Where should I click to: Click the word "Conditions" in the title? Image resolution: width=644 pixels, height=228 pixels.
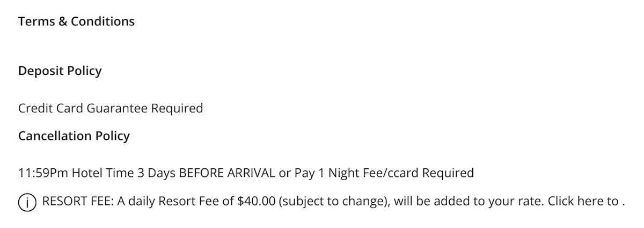pyautogui.click(x=103, y=22)
